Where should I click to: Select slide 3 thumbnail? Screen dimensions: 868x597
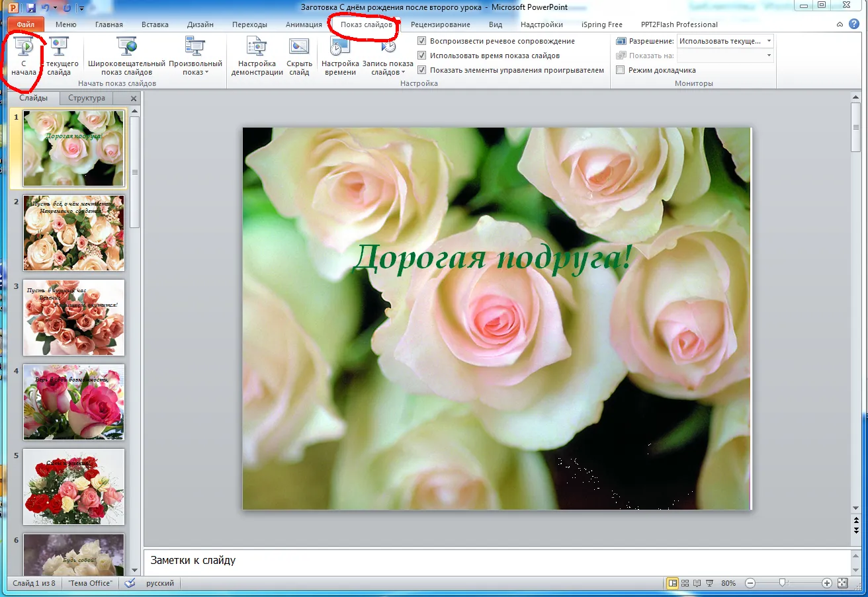[x=73, y=317]
